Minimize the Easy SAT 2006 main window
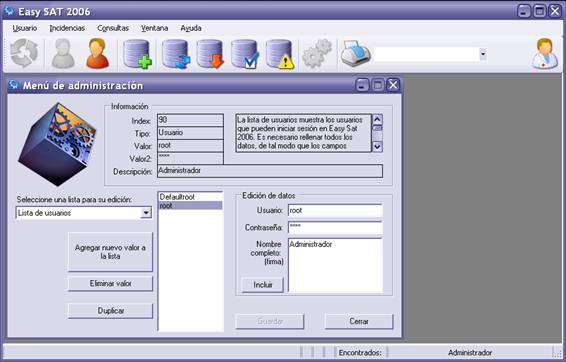 click(x=524, y=11)
